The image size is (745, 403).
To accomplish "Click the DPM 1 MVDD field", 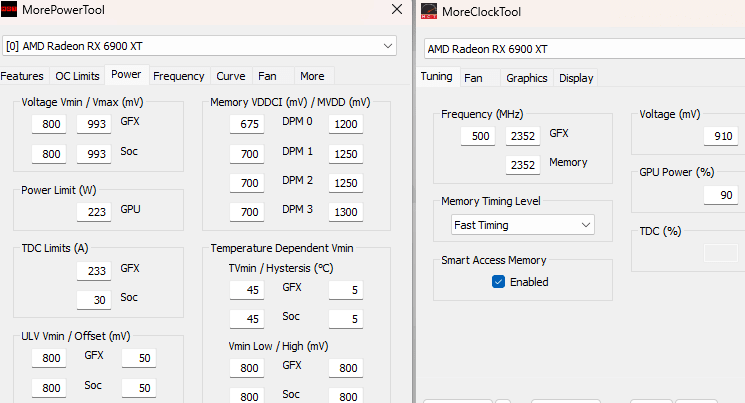I will click(346, 154).
